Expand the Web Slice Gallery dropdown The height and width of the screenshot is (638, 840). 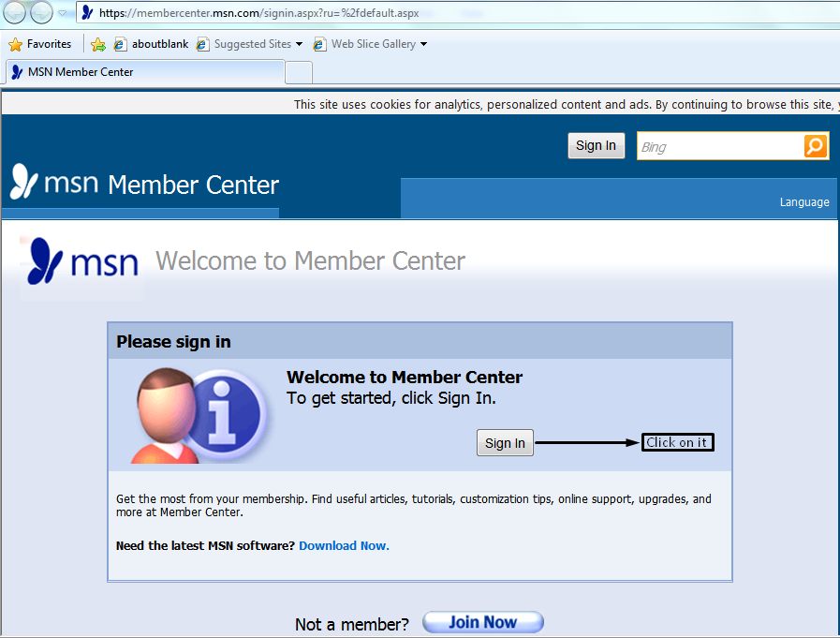pyautogui.click(x=424, y=44)
